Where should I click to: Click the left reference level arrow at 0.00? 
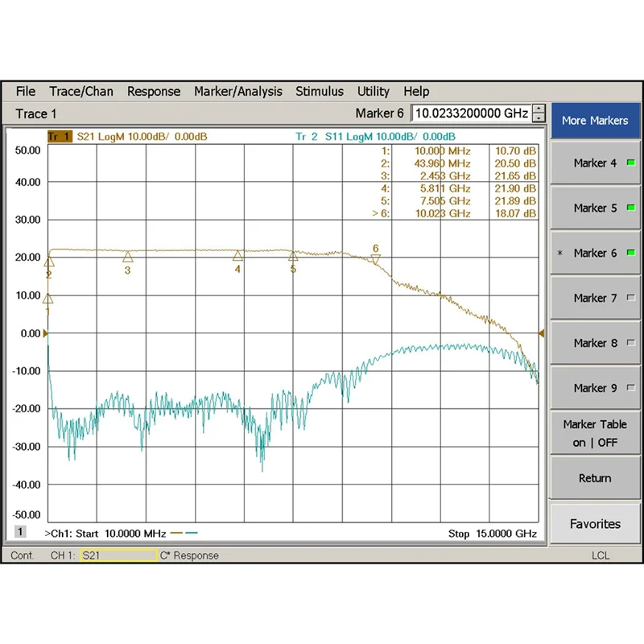coord(45,333)
